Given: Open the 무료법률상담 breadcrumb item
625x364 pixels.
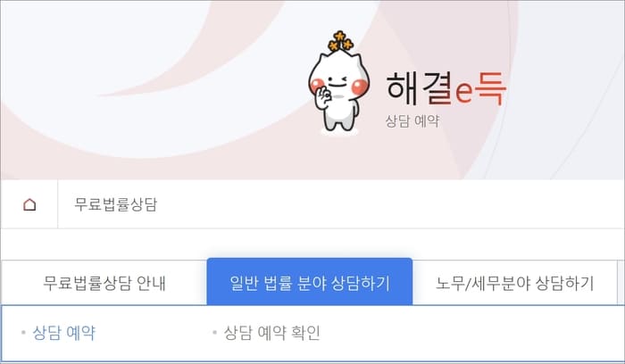Looking at the screenshot, I should 115,204.
